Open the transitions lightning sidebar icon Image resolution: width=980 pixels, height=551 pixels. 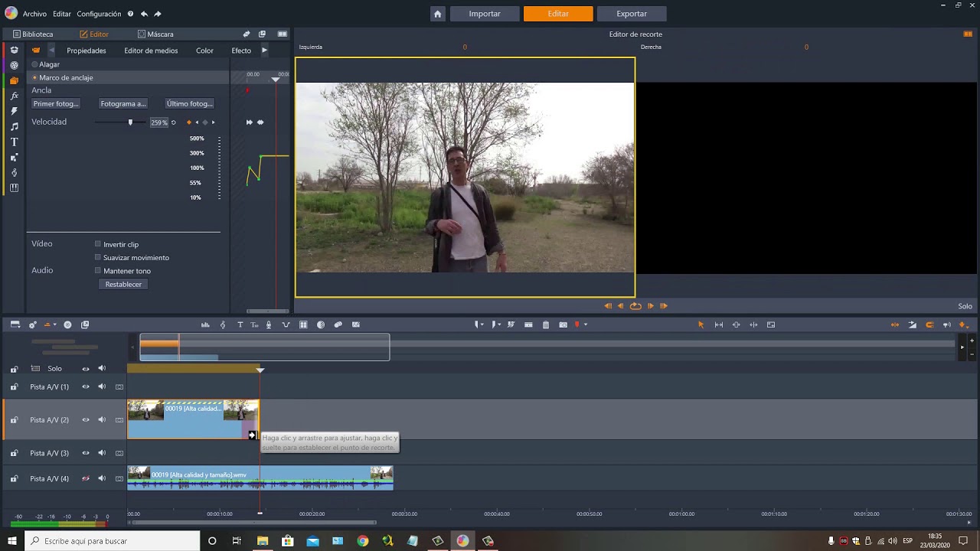coord(14,111)
